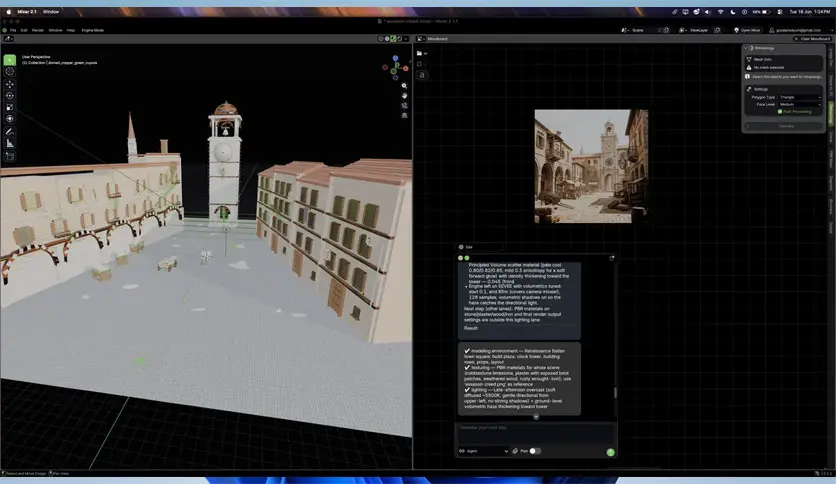The height and width of the screenshot is (484, 836).
Task: Open the viewport shading options dropdown arrow
Action: [406, 39]
